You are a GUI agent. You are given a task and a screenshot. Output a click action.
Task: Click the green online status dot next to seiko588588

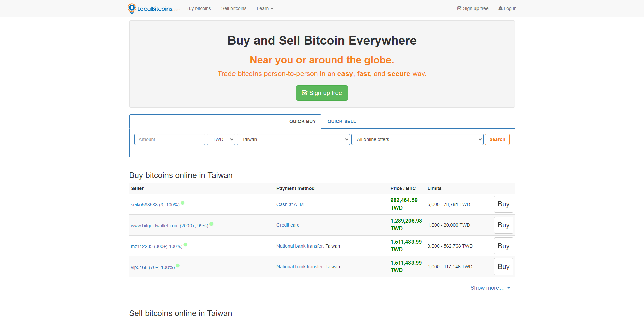pos(183,203)
